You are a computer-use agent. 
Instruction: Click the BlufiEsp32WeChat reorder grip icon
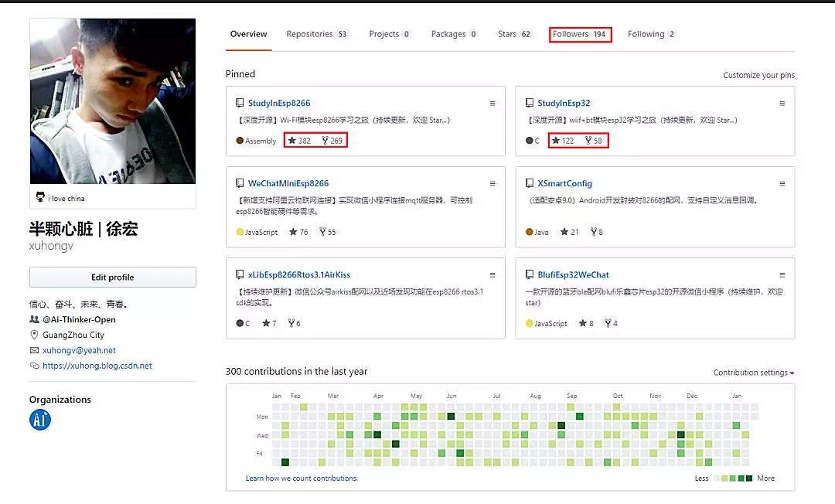[x=782, y=275]
